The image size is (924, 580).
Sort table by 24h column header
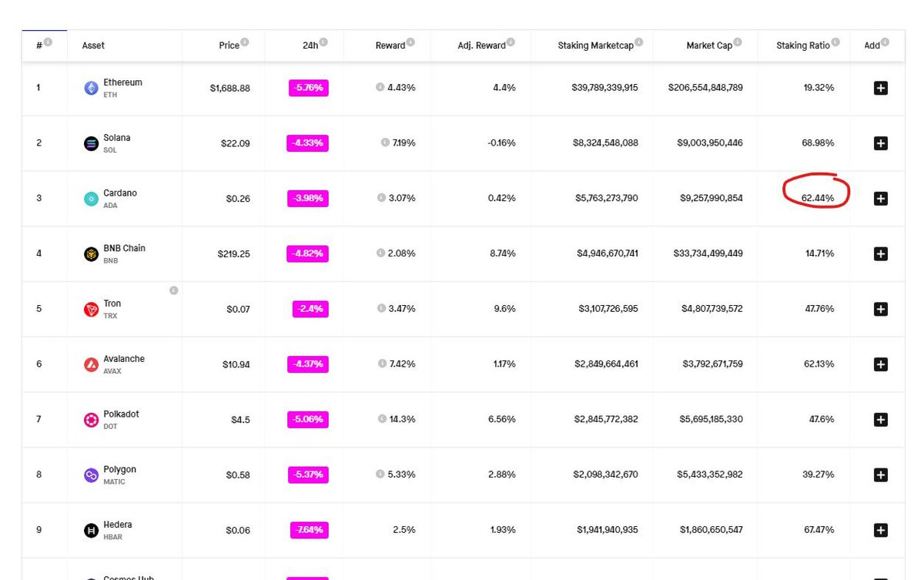point(310,45)
